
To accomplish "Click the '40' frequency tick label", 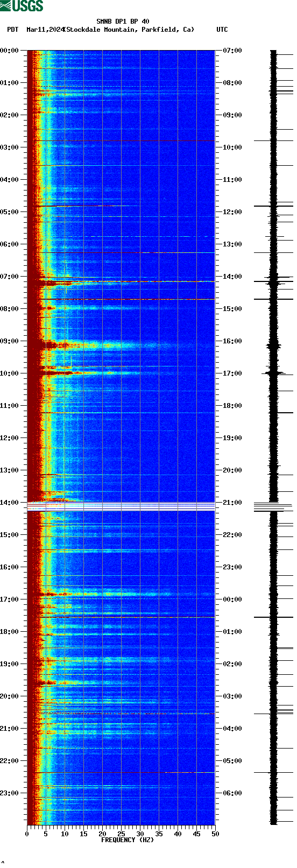I will pyautogui.click(x=178, y=834).
